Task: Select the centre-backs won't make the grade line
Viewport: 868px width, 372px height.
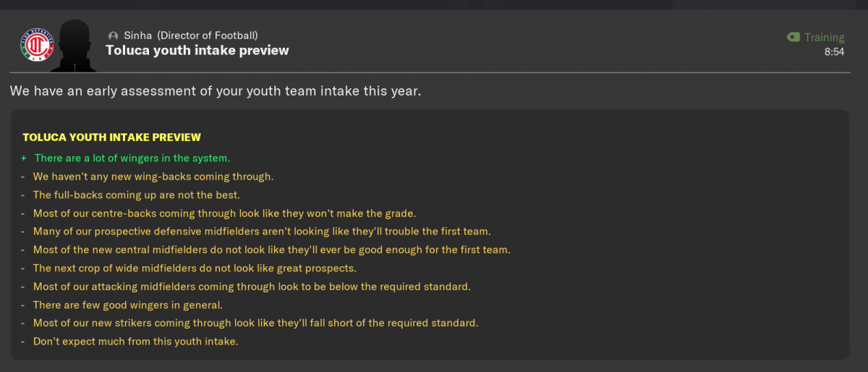Action: 225,213
